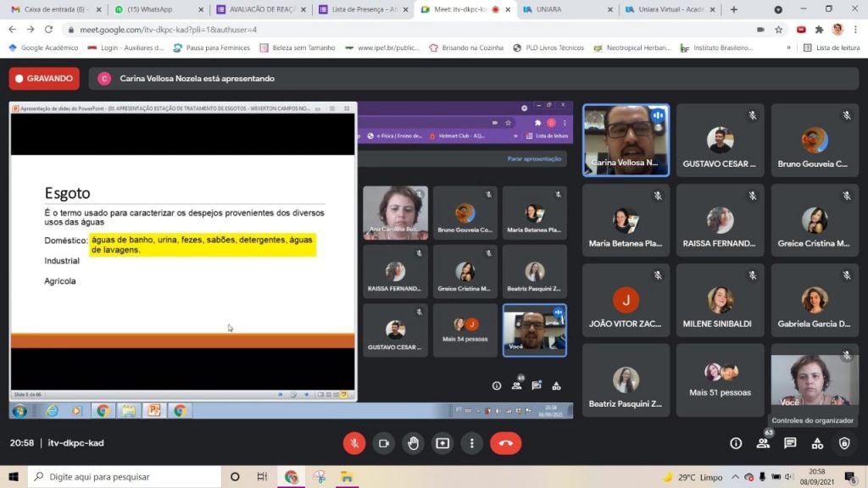Open the Lista de leitura button

[x=831, y=48]
